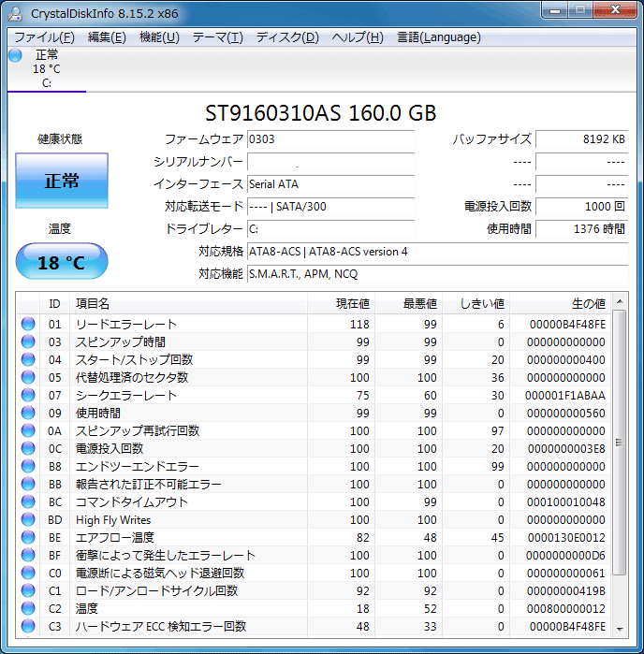644x654 pixels.
Task: Click status icon for C2 温度 row
Action: pyautogui.click(x=28, y=608)
